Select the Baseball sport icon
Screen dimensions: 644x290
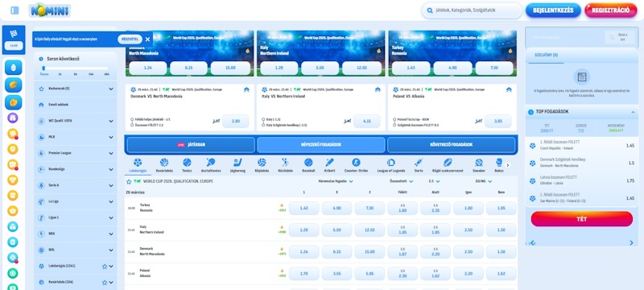click(x=308, y=163)
